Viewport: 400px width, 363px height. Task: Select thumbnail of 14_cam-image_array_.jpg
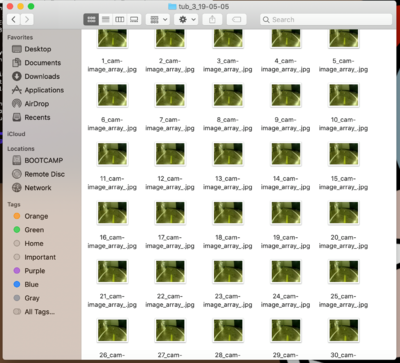point(286,154)
